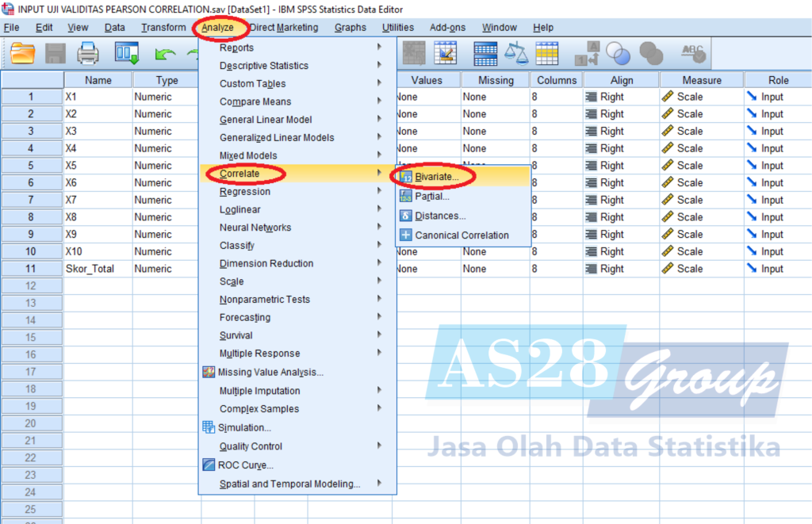
Task: Click the Weight Cases scale icon
Action: 516,53
